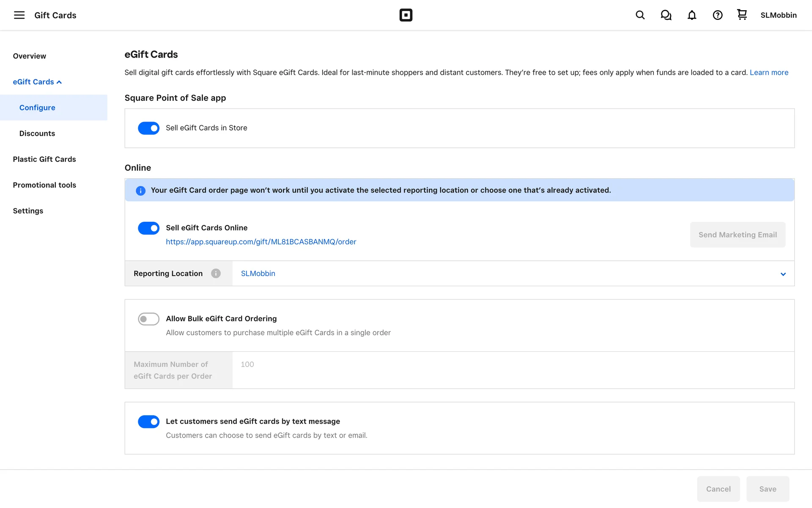The image size is (812, 508).
Task: Expand the Reporting Location dropdown
Action: [x=783, y=274]
